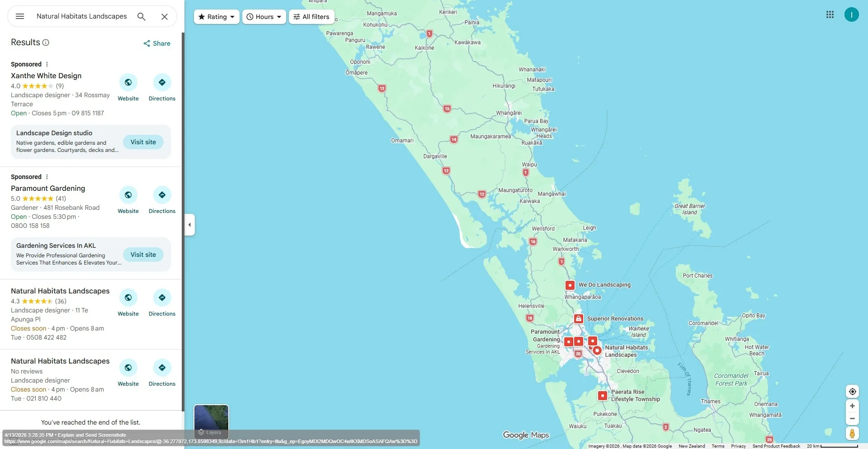Open All filters panel
The height and width of the screenshot is (449, 868).
coord(311,17)
